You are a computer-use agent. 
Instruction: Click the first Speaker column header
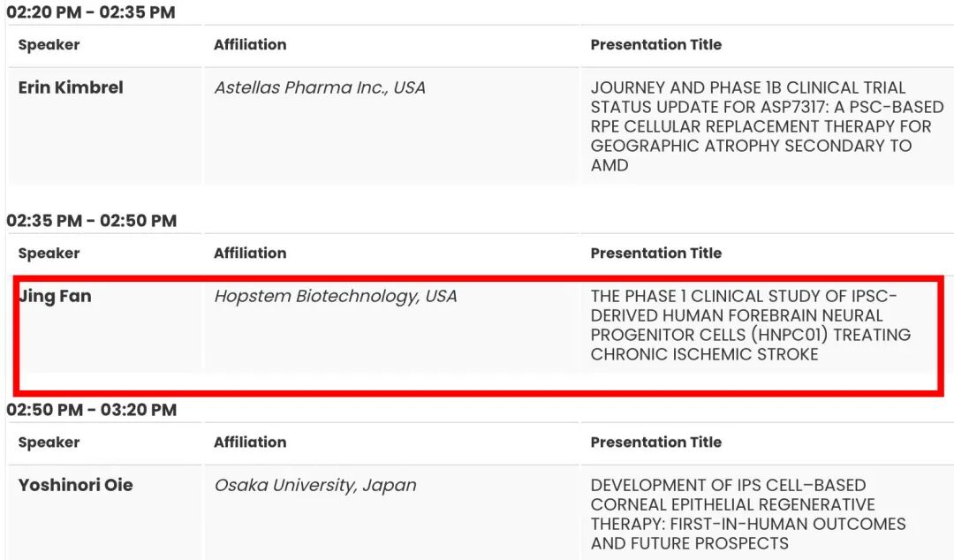(49, 44)
